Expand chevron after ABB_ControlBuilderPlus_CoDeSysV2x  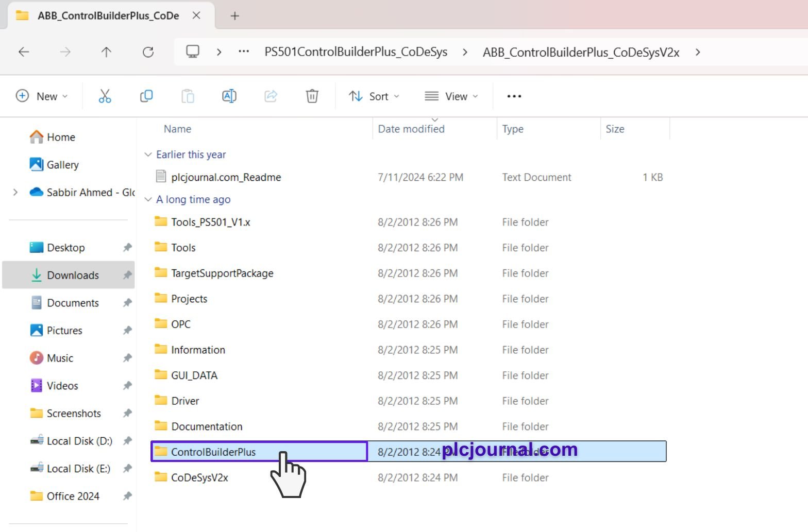[698, 52]
